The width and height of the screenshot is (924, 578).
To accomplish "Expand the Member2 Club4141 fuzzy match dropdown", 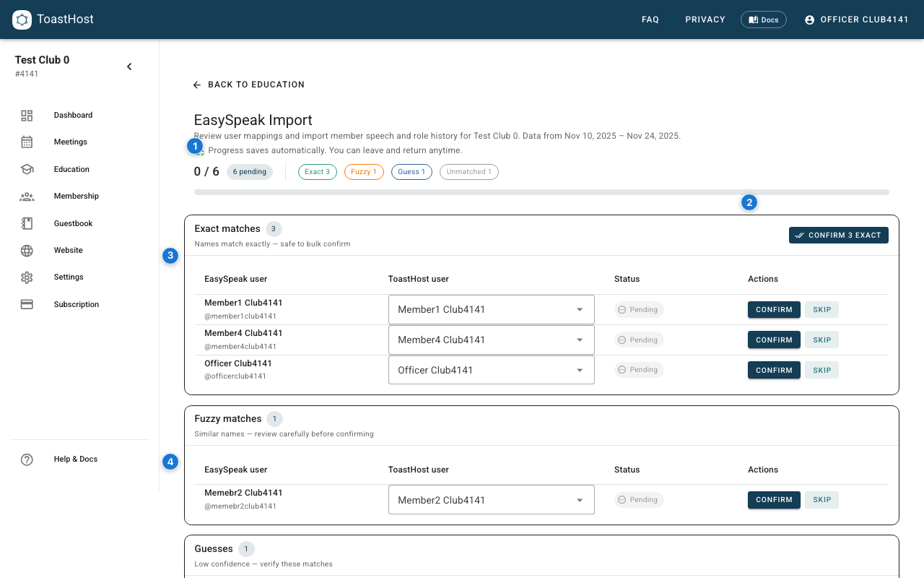I will (x=491, y=499).
